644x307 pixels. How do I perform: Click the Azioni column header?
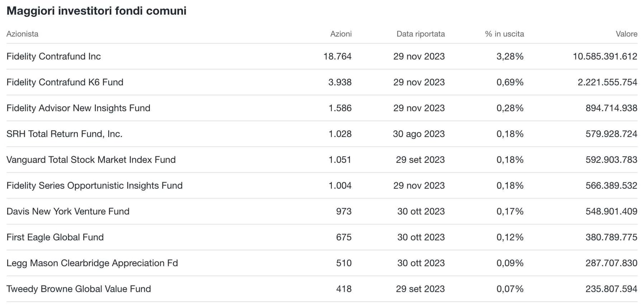click(x=341, y=34)
